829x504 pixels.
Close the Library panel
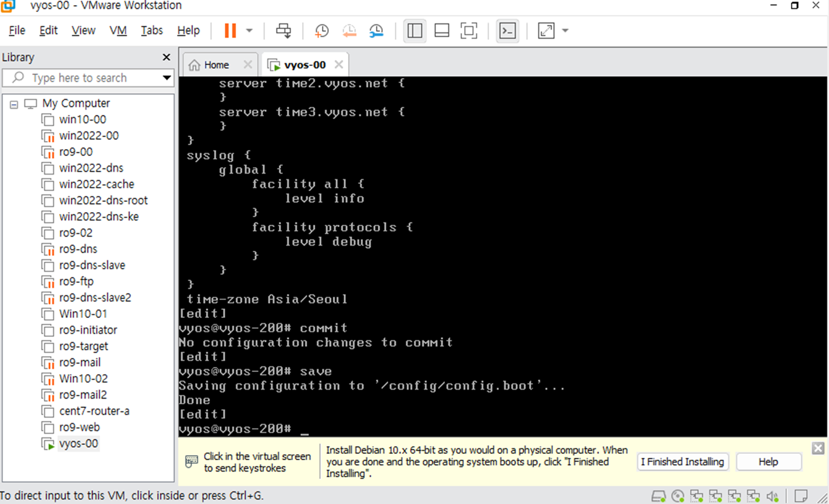(x=166, y=57)
